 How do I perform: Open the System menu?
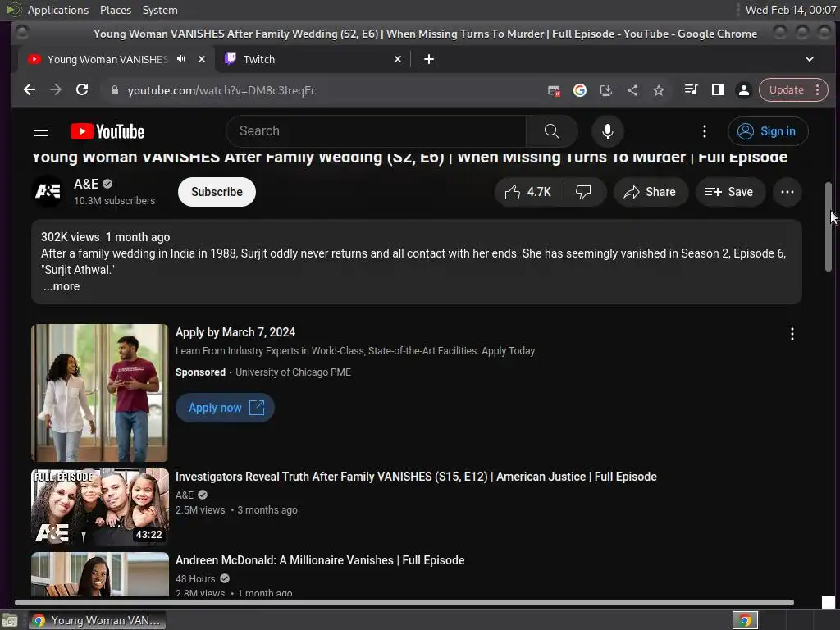point(160,10)
